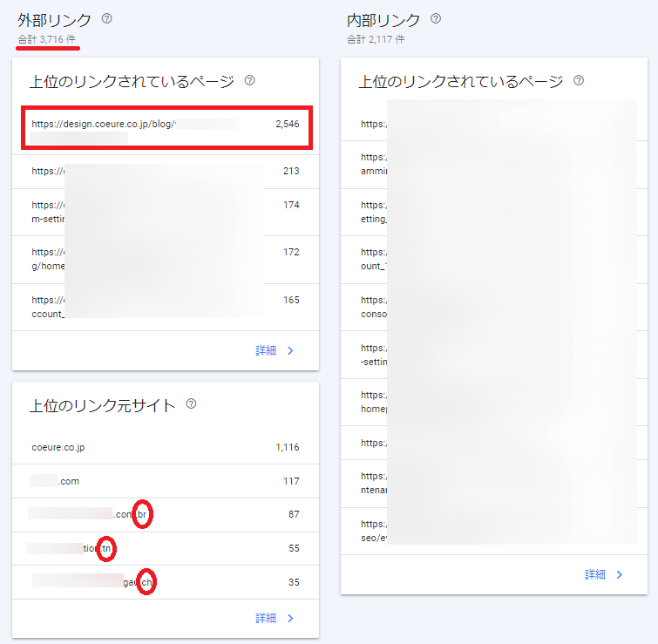Select coeure.co.jp linking site row
The height and width of the screenshot is (644, 658).
click(x=166, y=447)
